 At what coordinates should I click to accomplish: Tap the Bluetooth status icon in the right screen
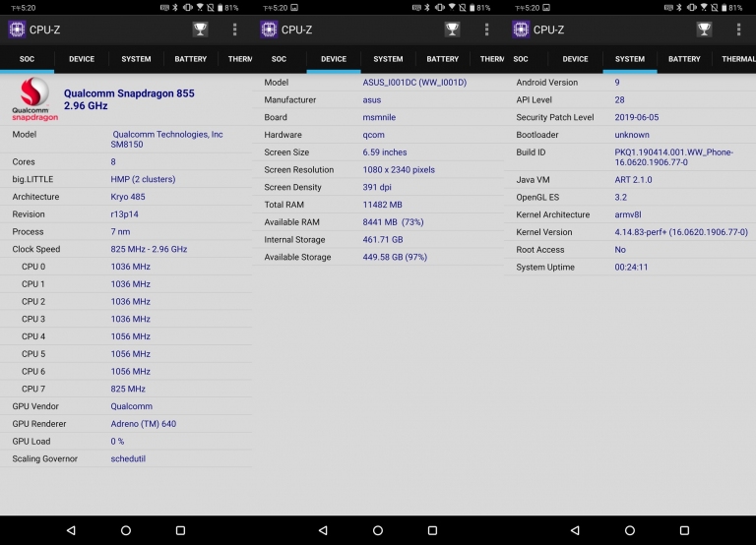[x=679, y=8]
